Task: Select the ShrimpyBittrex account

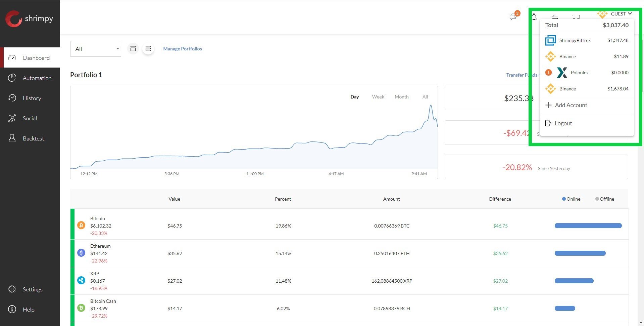Action: tap(587, 40)
